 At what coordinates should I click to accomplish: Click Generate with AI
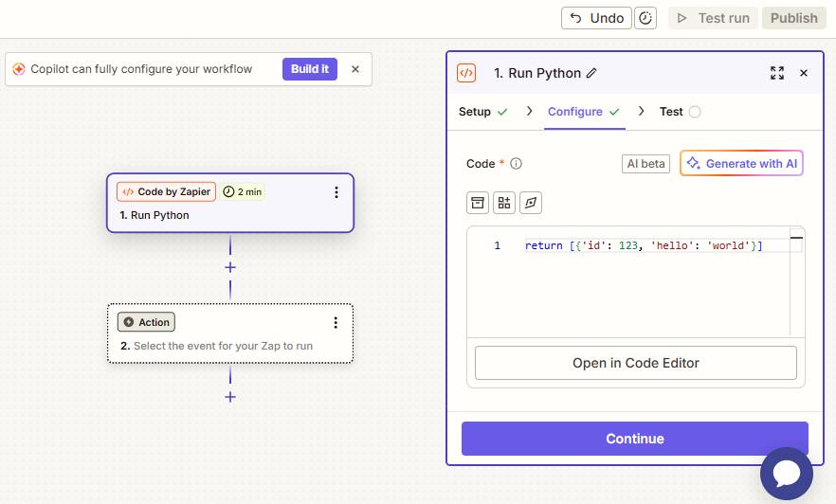point(741,164)
